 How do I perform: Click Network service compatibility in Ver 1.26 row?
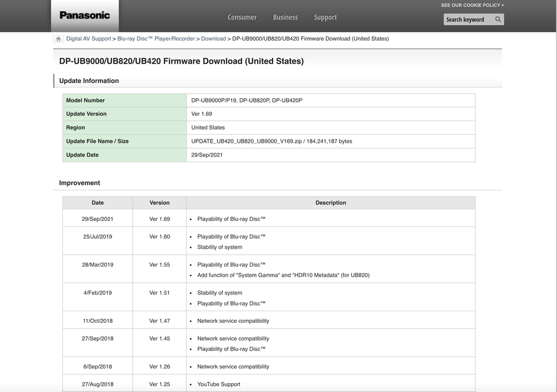click(233, 367)
